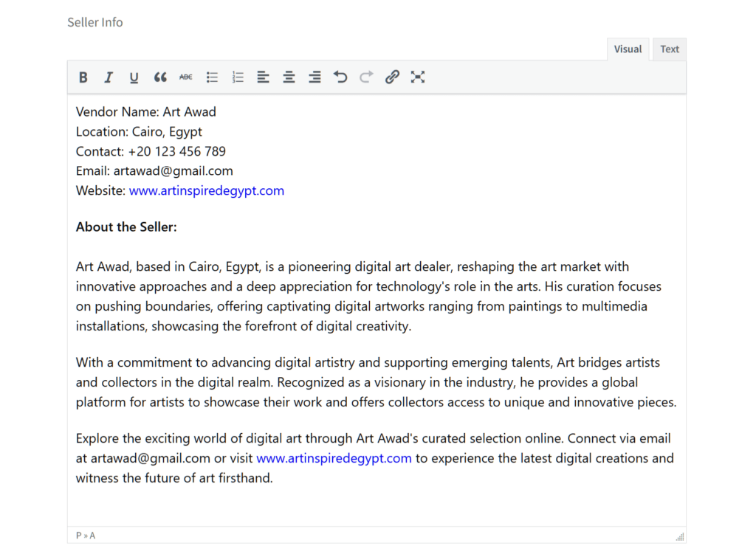Insert or edit link with the chain icon

pos(392,77)
